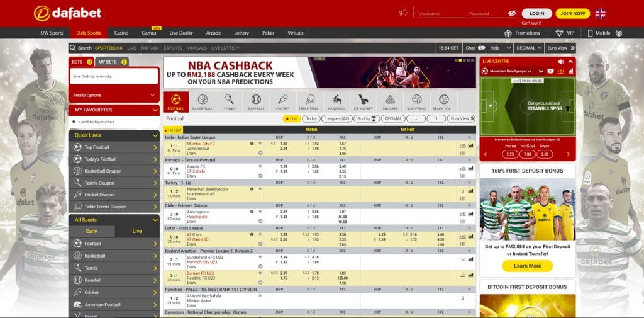This screenshot has height=318, width=644.
Task: Open American Football in All Sports
Action: pos(114,305)
